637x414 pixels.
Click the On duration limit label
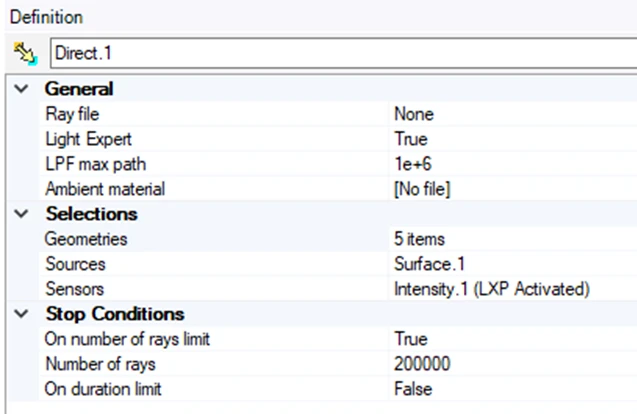click(x=103, y=389)
